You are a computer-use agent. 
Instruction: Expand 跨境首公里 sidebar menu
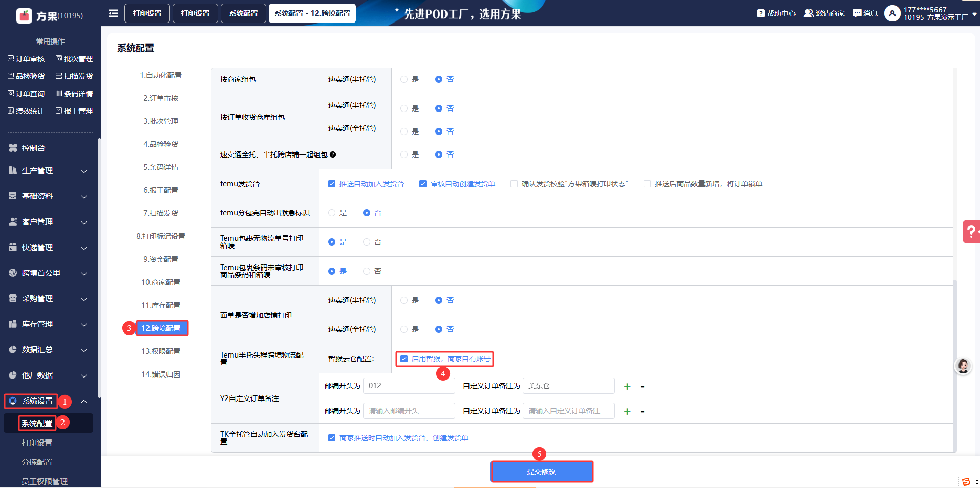pos(49,273)
